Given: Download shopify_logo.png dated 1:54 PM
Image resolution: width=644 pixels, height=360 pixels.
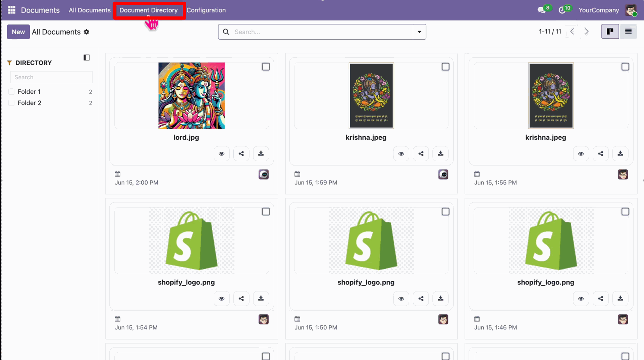Looking at the screenshot, I should pyautogui.click(x=261, y=299).
